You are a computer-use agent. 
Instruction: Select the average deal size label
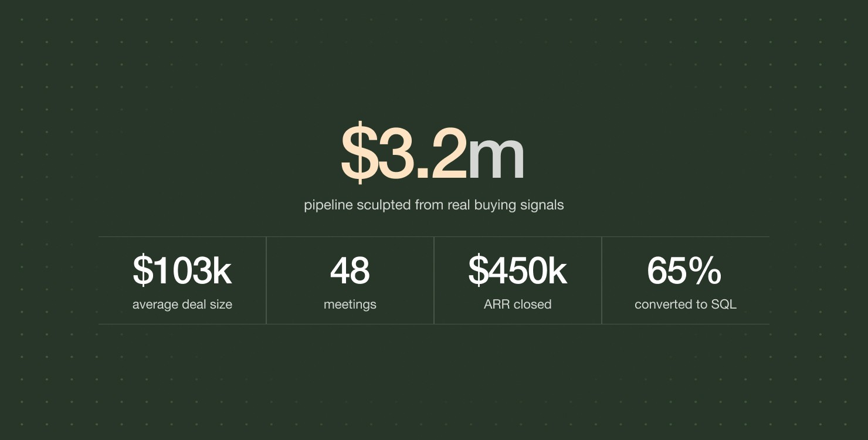pos(182,304)
